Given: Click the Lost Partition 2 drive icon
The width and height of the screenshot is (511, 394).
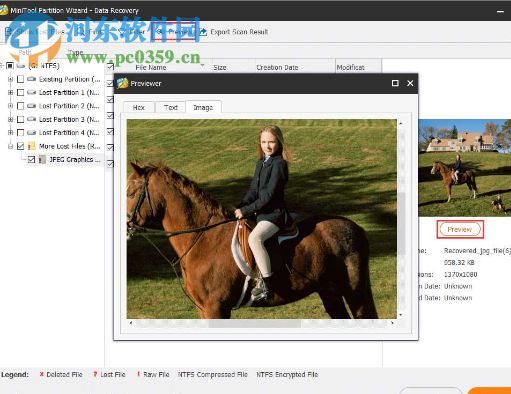Looking at the screenshot, I should (x=32, y=106).
